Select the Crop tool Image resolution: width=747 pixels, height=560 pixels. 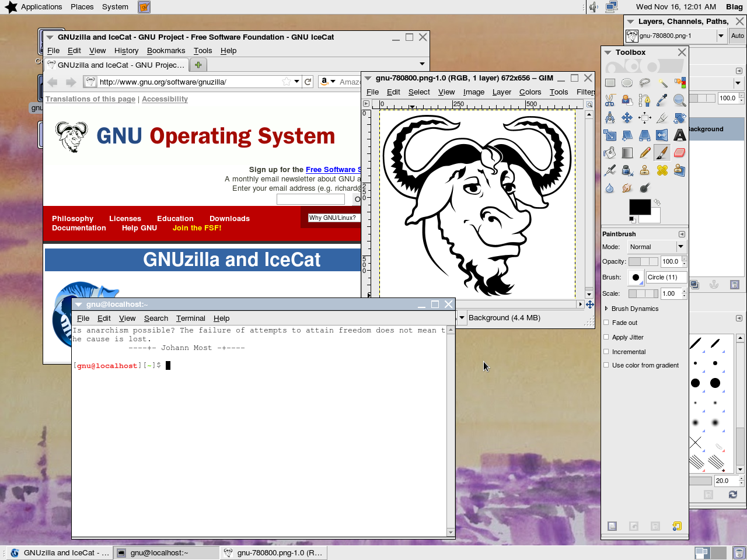pyautogui.click(x=662, y=118)
